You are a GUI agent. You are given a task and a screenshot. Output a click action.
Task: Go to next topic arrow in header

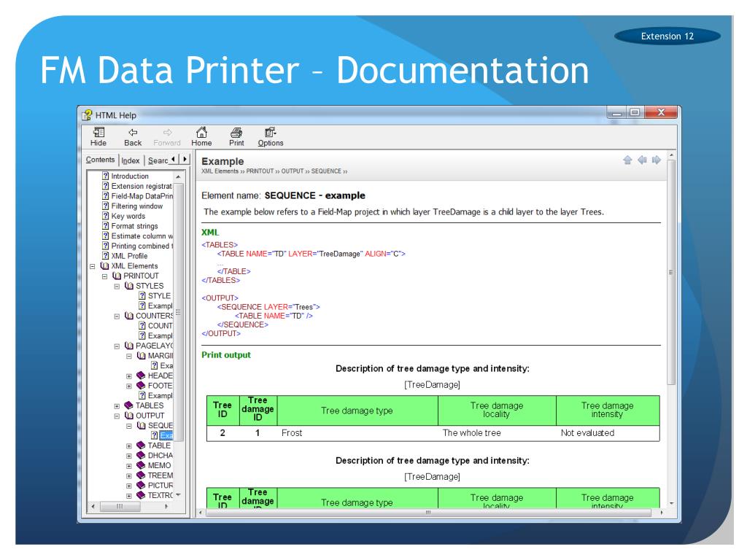(x=657, y=160)
